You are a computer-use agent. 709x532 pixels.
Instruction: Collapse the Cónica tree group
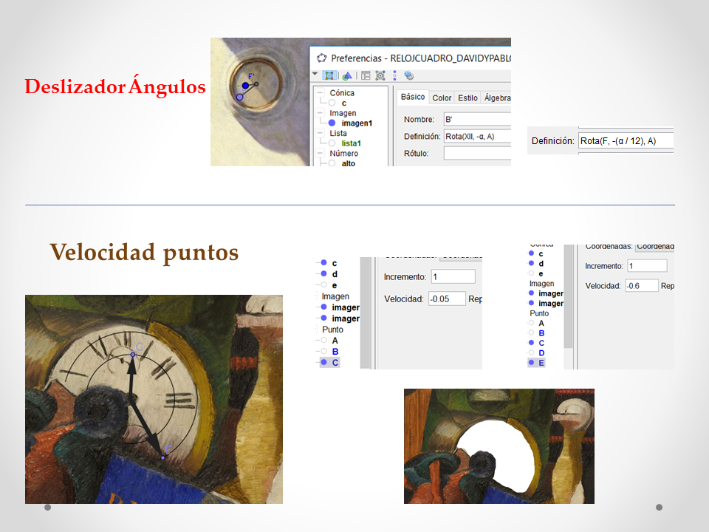(320, 93)
